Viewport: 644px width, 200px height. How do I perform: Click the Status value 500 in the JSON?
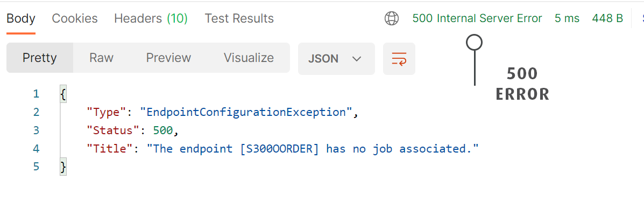point(163,130)
